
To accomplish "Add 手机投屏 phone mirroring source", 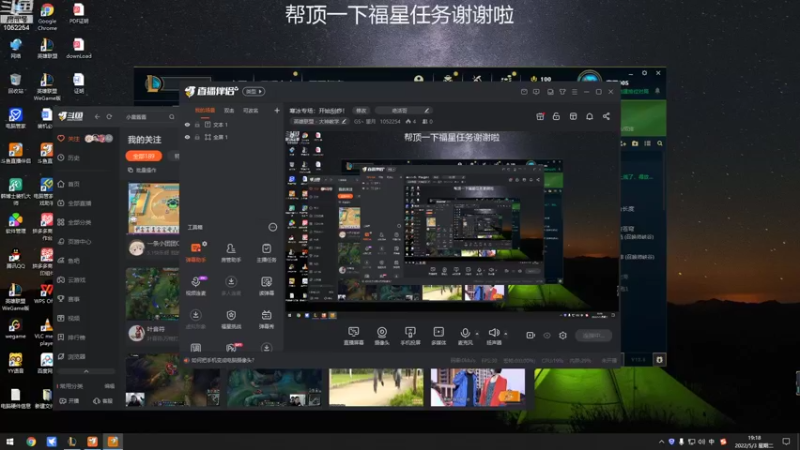I will (410, 336).
